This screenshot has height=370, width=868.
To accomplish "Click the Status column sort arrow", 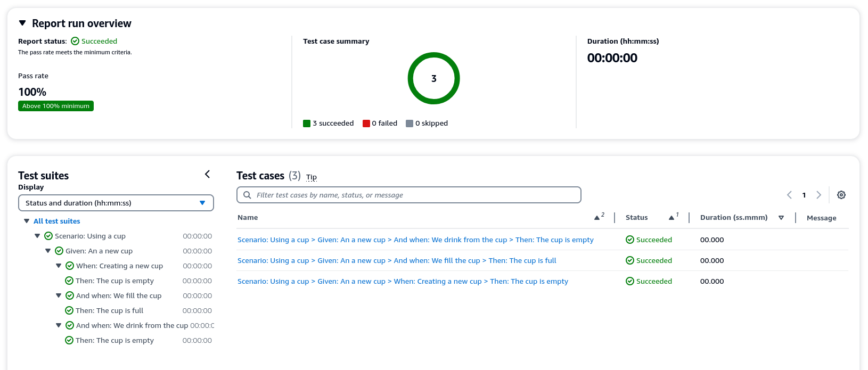I will [x=672, y=218].
